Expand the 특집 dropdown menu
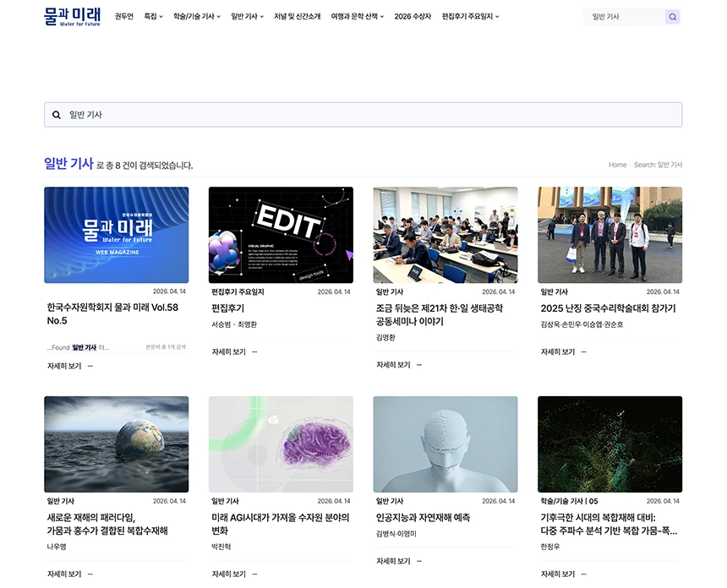The image size is (727, 588). pos(150,15)
